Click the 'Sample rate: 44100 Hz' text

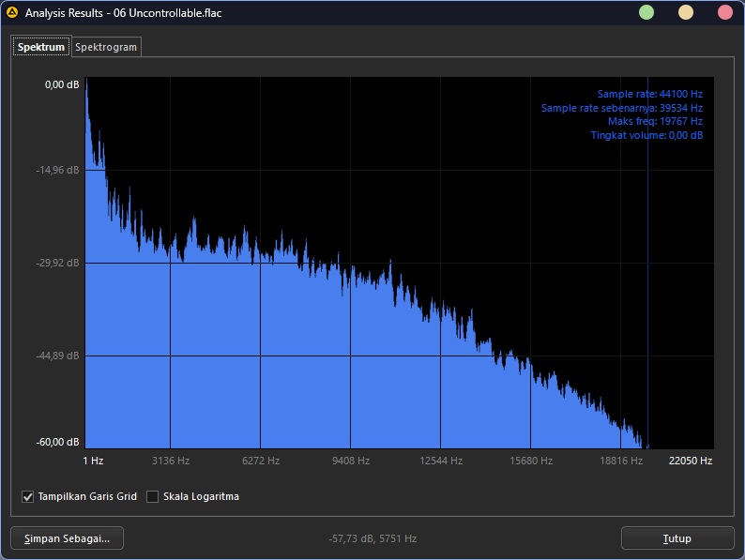[x=650, y=94]
